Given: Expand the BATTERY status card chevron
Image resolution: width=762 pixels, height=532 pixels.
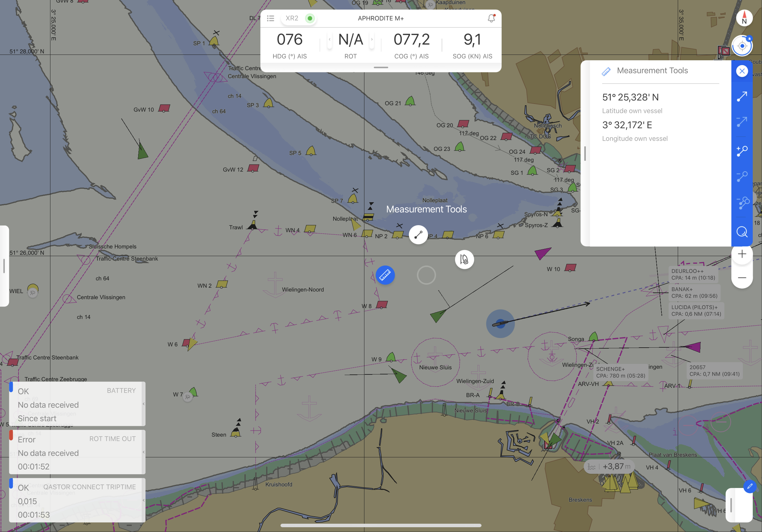Looking at the screenshot, I should point(143,404).
